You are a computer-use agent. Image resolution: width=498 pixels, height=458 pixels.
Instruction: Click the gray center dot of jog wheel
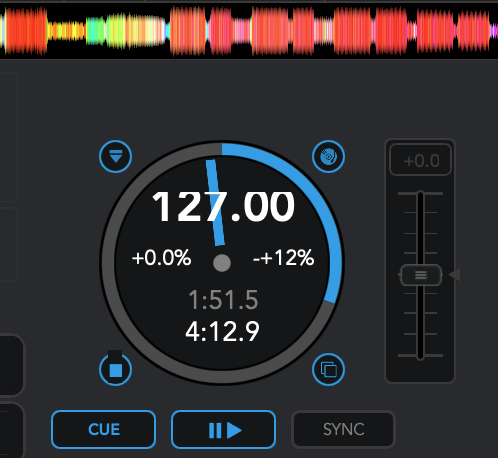click(222, 263)
